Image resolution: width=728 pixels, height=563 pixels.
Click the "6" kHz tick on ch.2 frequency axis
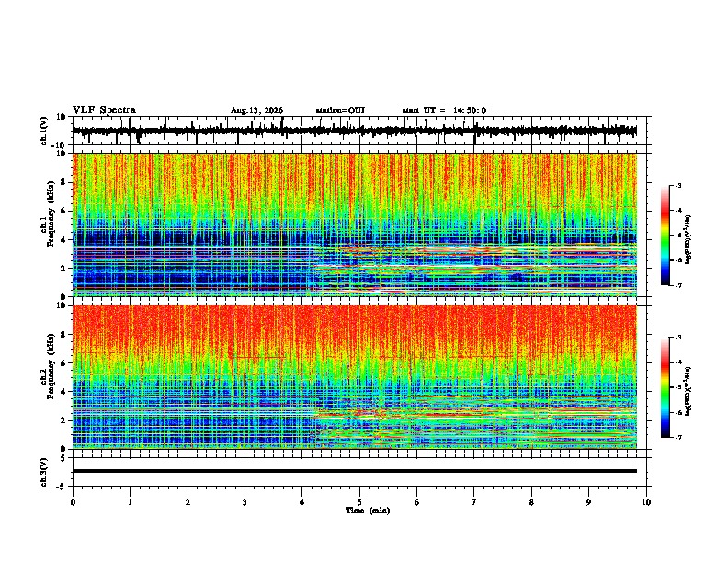63,363
